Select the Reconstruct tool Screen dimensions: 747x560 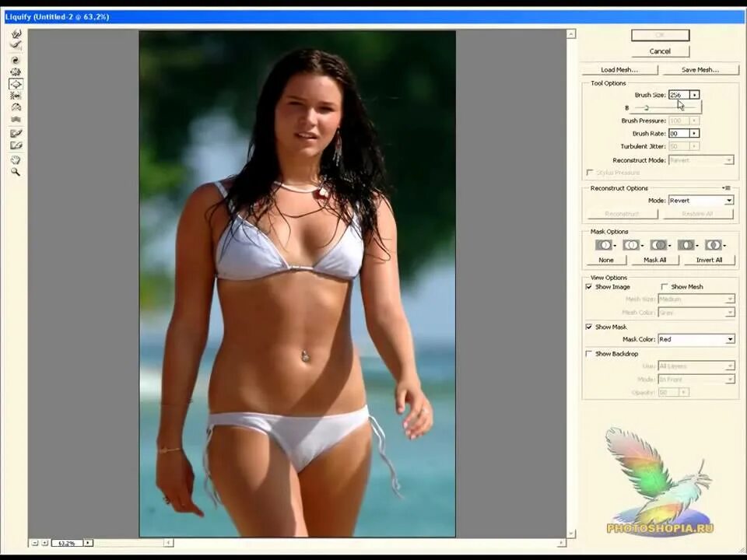tap(16, 46)
